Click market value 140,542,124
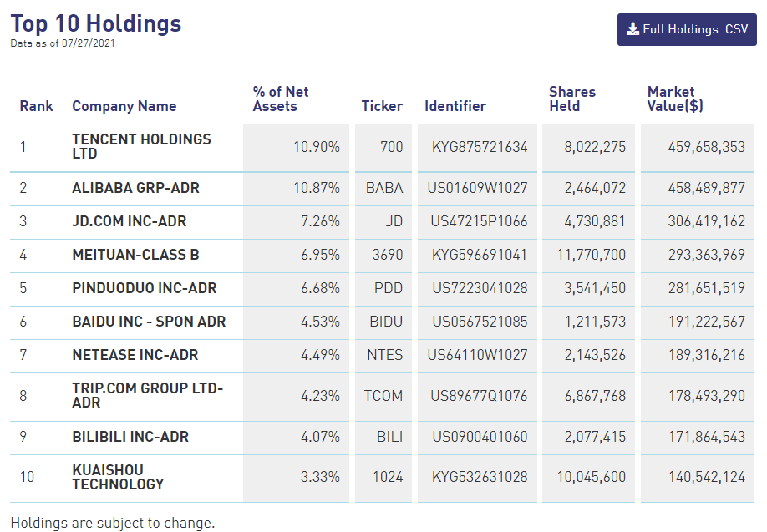Screen dimensions: 767x532 click(706, 477)
